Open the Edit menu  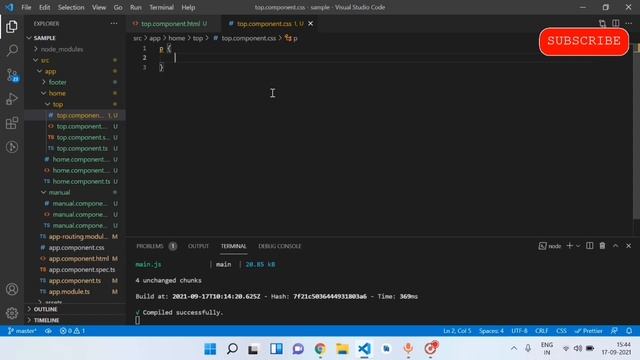[44, 7]
